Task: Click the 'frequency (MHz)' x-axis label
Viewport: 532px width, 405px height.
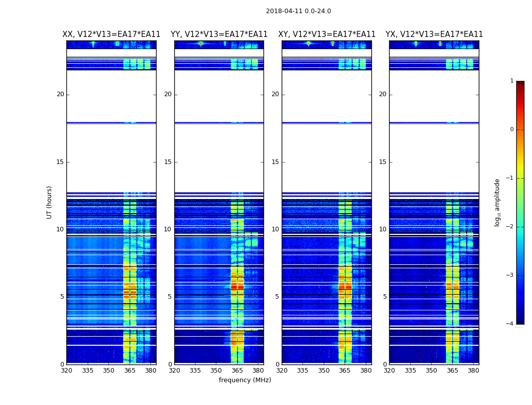Action: pyautogui.click(x=245, y=380)
